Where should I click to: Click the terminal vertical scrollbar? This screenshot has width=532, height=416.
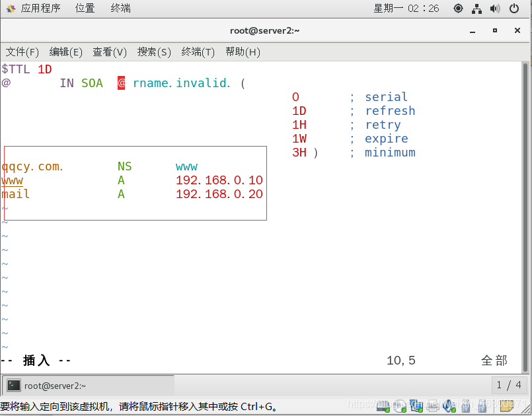click(x=525, y=217)
